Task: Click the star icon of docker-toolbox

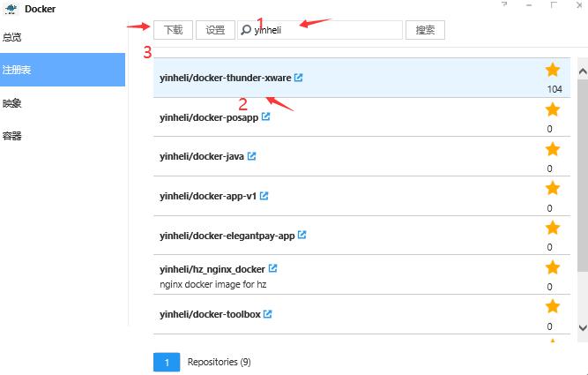Action: click(553, 306)
